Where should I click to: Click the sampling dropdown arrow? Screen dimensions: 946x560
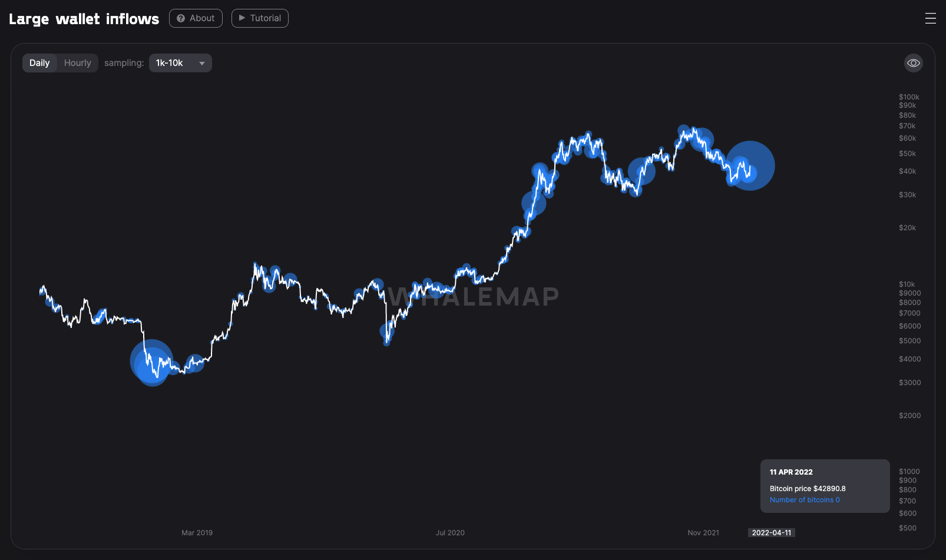coord(202,63)
